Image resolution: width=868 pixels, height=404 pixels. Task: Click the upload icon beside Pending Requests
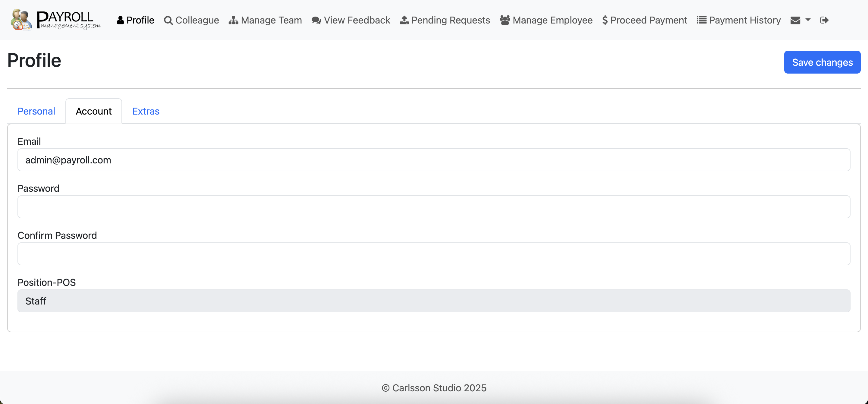pyautogui.click(x=404, y=20)
